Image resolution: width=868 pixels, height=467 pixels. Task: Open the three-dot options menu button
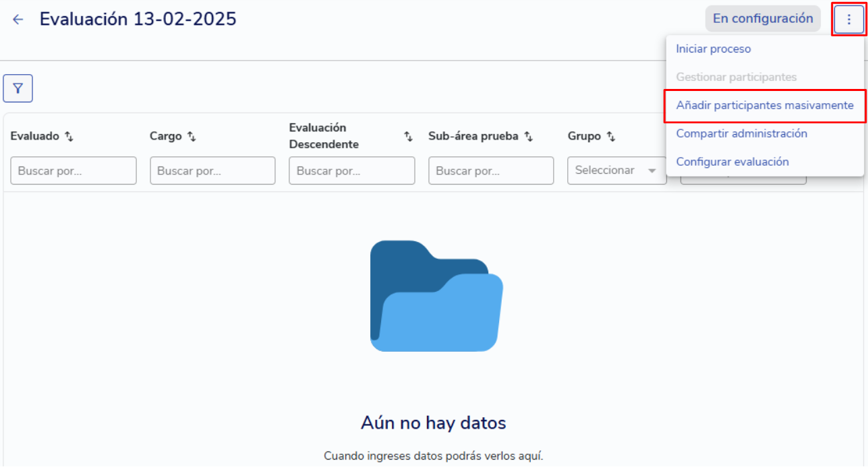click(848, 20)
